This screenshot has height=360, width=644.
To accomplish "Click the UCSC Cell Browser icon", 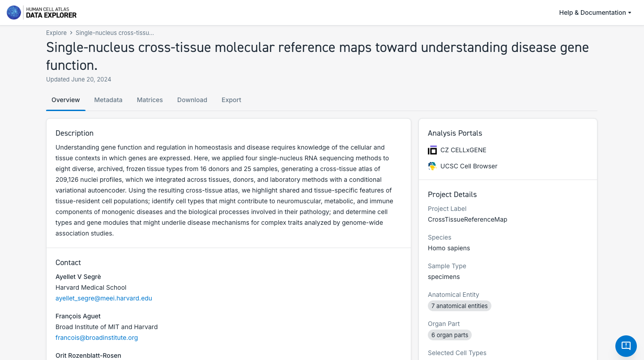I will [432, 166].
